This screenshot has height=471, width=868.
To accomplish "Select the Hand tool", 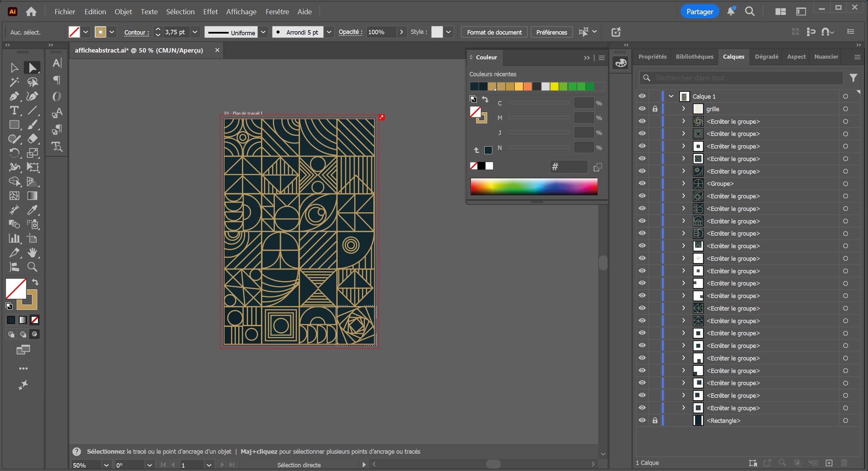I will coord(32,253).
